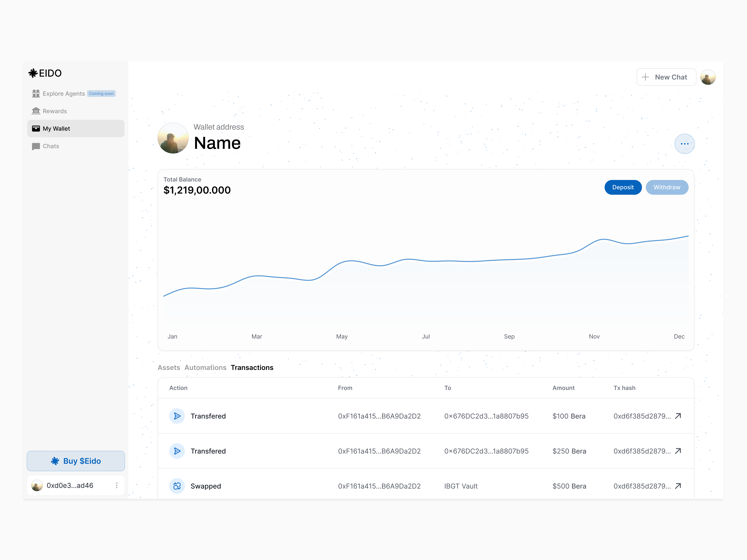
Task: Switch to the Assets tab
Action: 169,368
